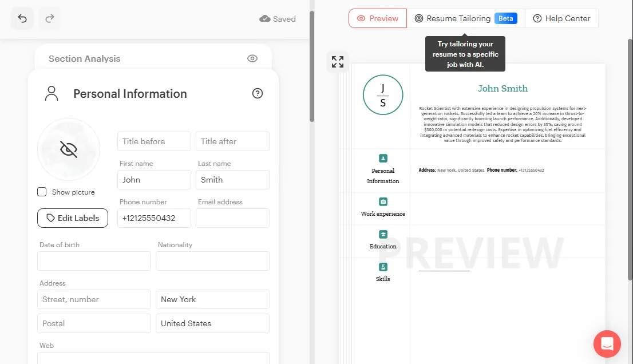
Task: Edit the Last name field Smith
Action: pos(232,180)
